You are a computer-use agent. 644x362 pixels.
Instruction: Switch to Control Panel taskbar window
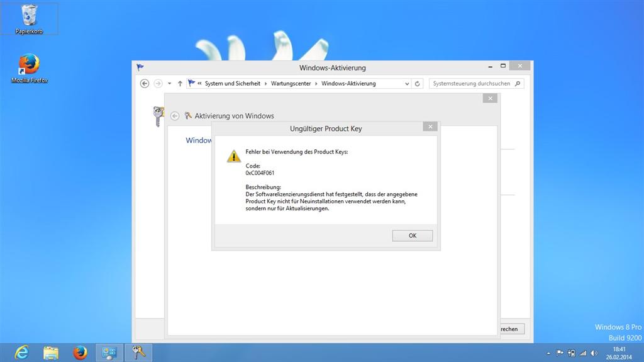(x=109, y=353)
